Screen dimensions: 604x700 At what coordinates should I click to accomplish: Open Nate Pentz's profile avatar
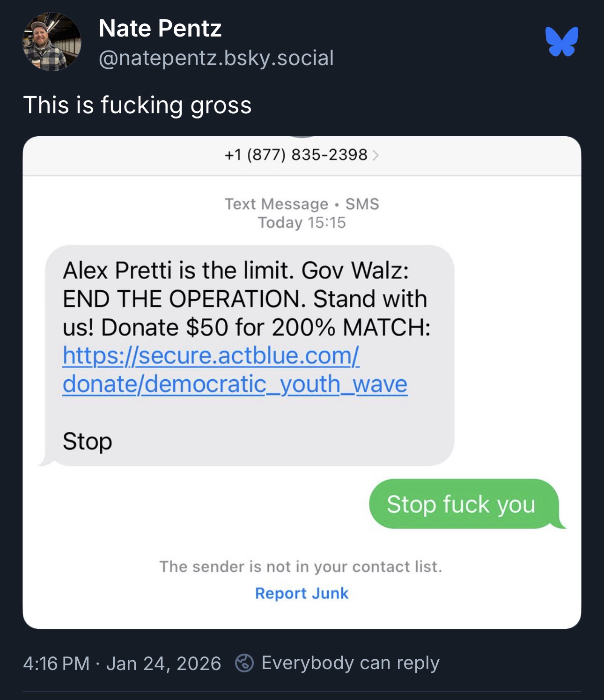(52, 42)
